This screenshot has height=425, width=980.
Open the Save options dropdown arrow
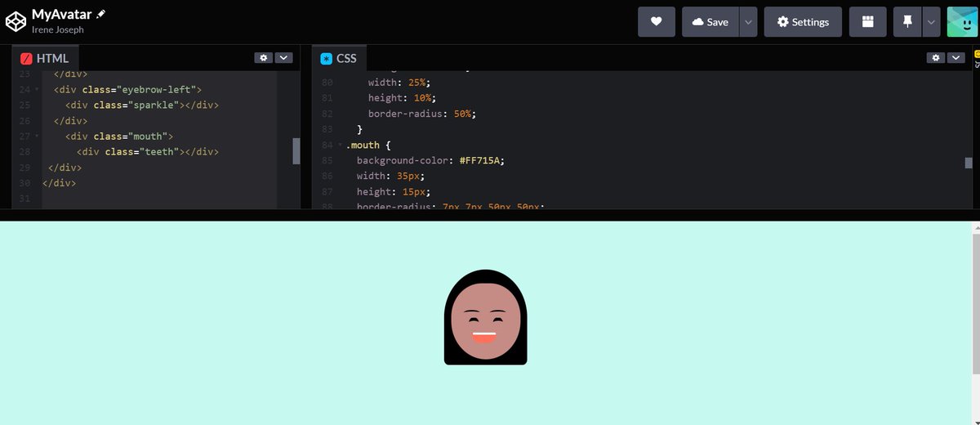click(x=748, y=22)
